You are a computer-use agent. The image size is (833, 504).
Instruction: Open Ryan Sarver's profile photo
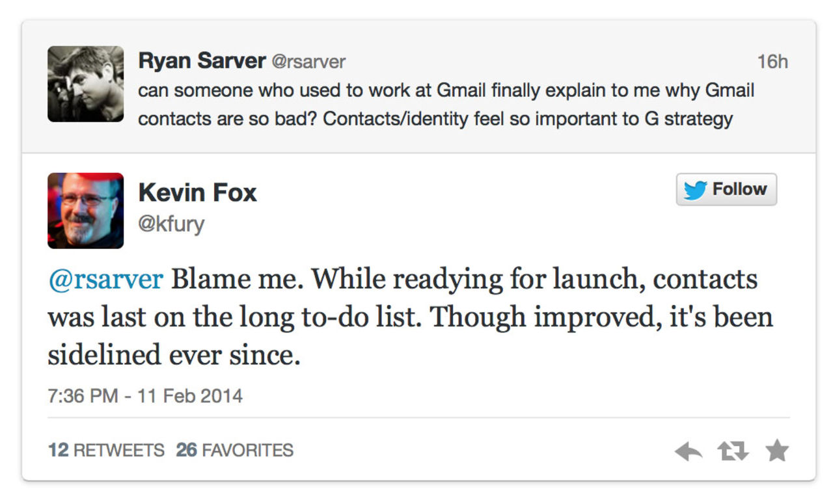tap(85, 84)
